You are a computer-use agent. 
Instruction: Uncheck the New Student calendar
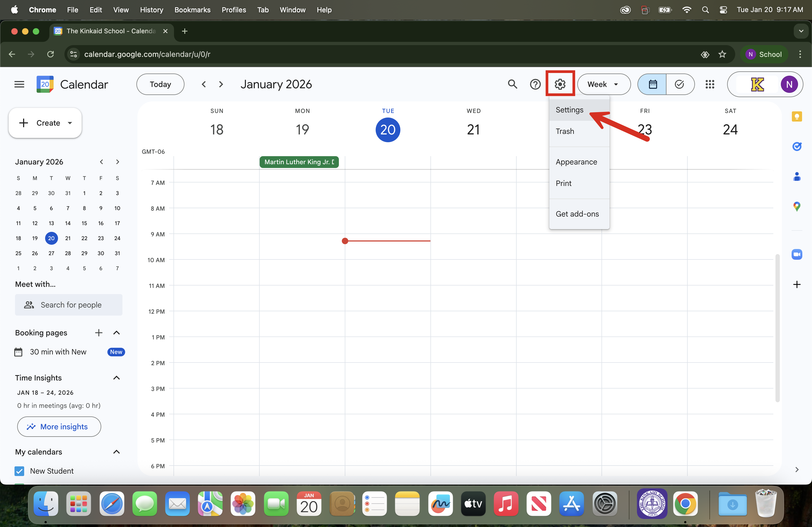click(x=19, y=471)
